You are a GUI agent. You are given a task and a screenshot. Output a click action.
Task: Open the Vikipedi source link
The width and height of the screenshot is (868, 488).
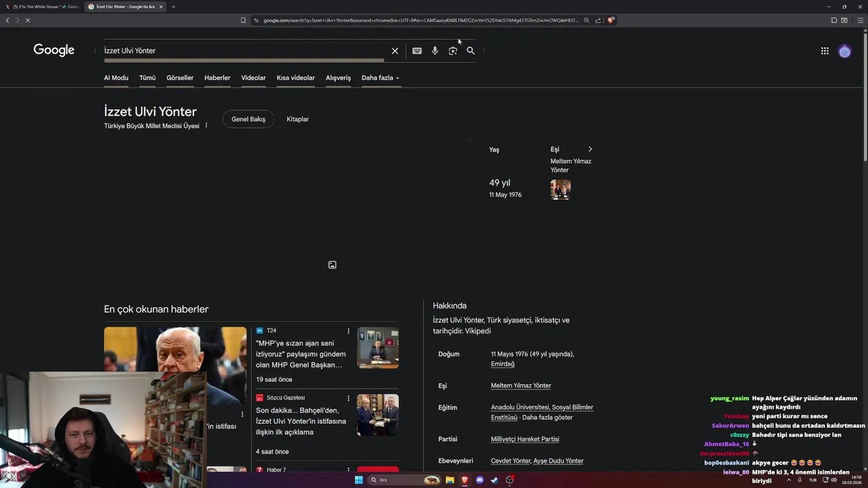[477, 331]
